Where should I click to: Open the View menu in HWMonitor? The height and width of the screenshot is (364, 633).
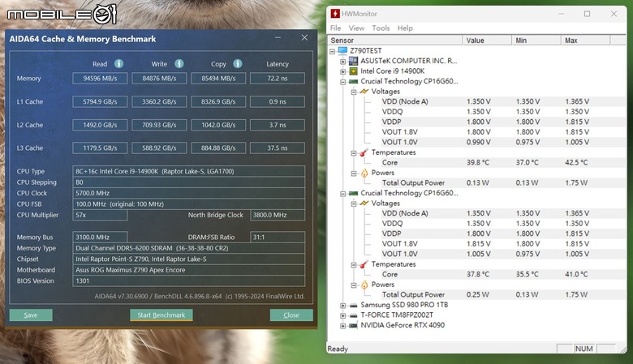[356, 28]
